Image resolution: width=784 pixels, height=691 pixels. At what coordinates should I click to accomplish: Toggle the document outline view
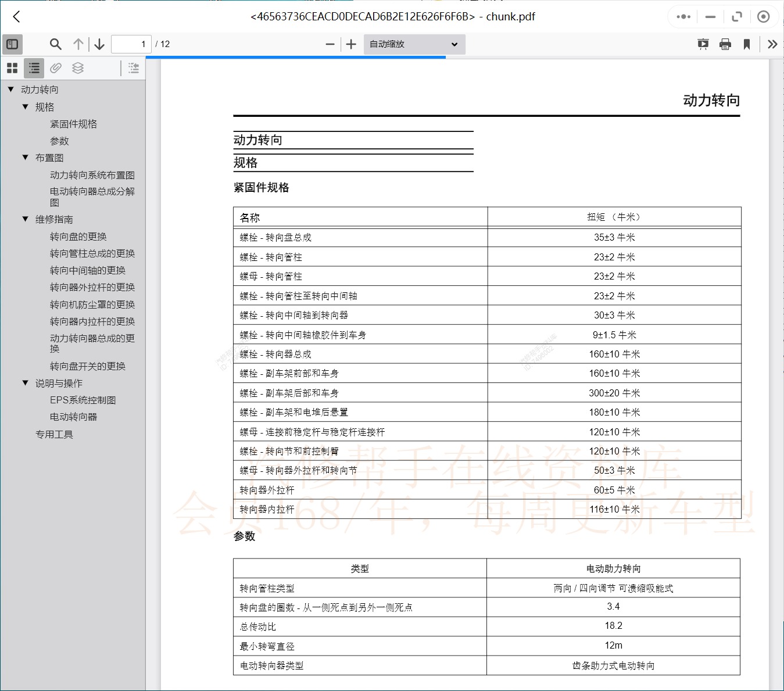[33, 68]
